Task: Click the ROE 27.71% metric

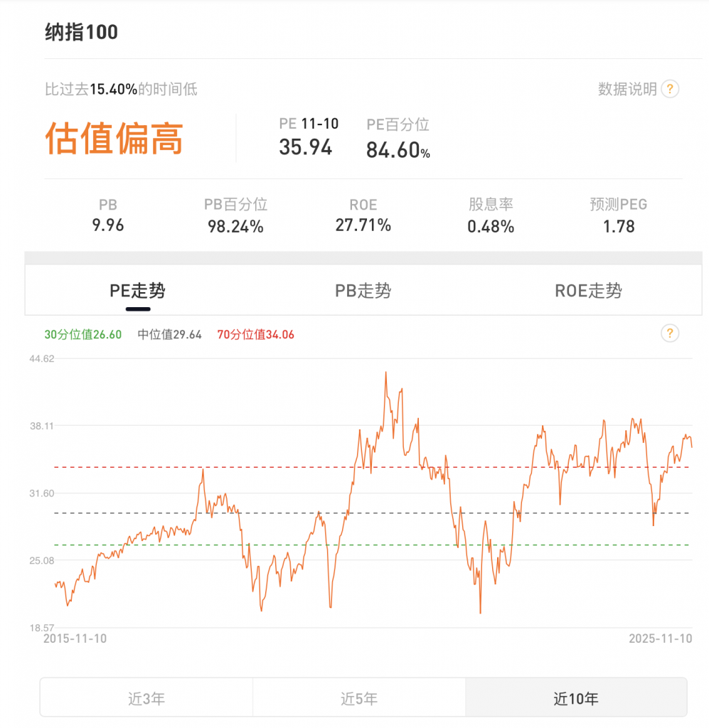Action: [x=363, y=225]
